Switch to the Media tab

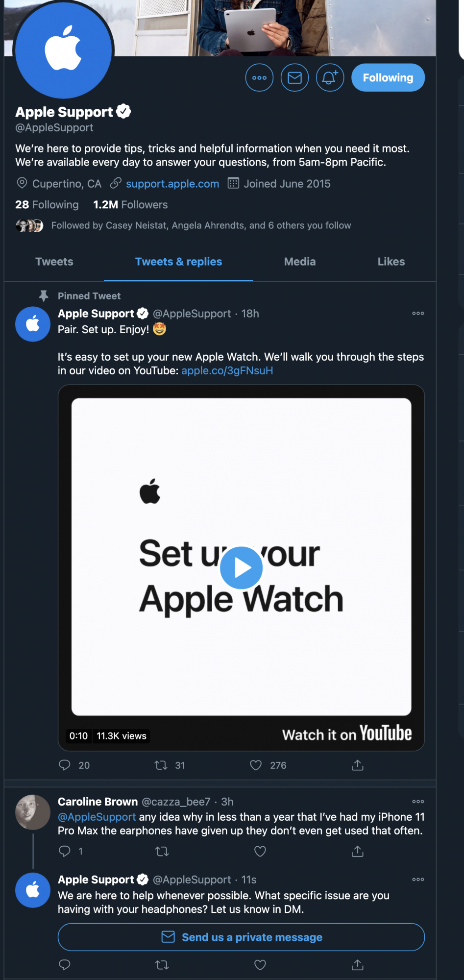click(x=300, y=262)
